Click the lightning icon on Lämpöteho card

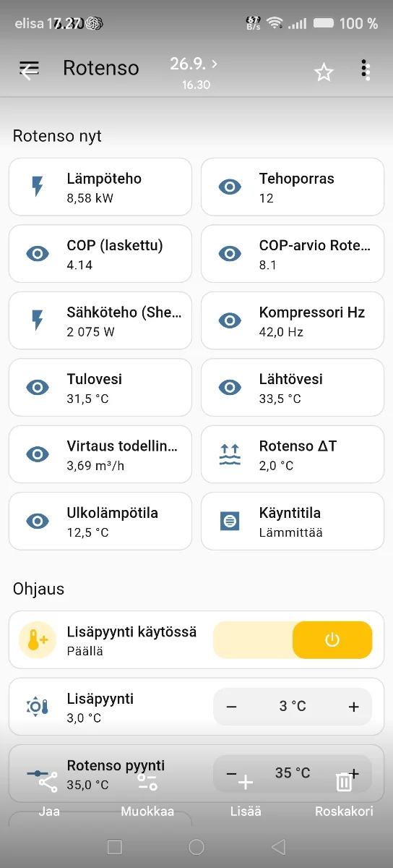click(38, 187)
